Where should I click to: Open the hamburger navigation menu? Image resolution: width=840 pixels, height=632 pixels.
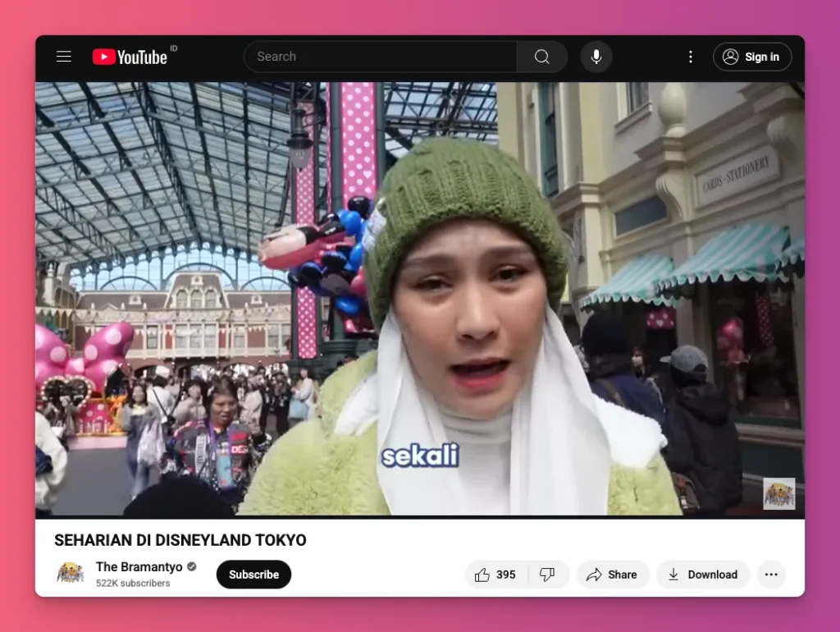pos(64,56)
